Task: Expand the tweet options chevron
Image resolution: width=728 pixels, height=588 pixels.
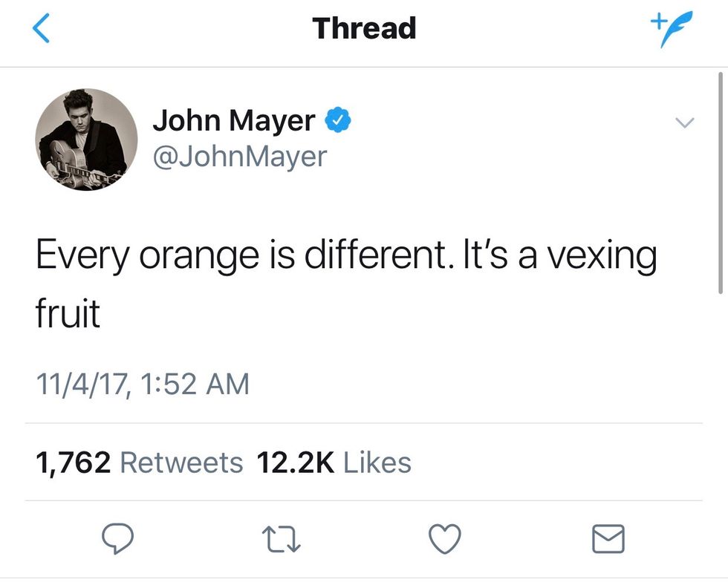Action: coord(685,122)
